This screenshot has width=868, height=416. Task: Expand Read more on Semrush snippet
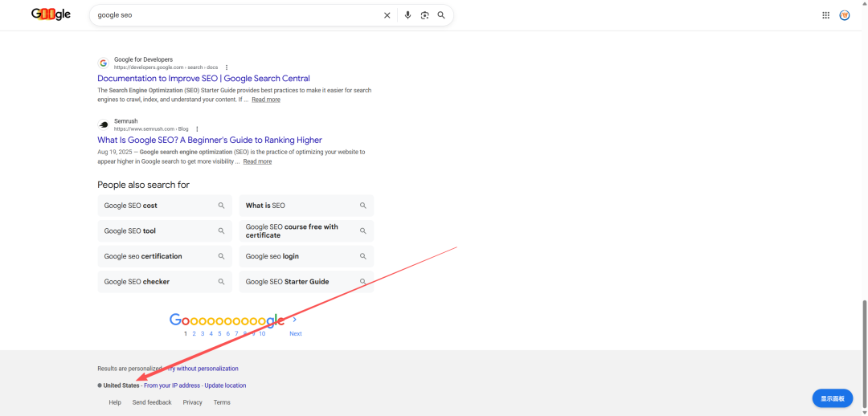[257, 161]
